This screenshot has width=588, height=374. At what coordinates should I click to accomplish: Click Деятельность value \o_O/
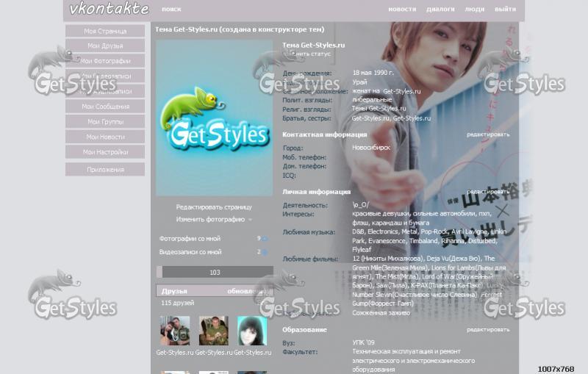click(360, 205)
